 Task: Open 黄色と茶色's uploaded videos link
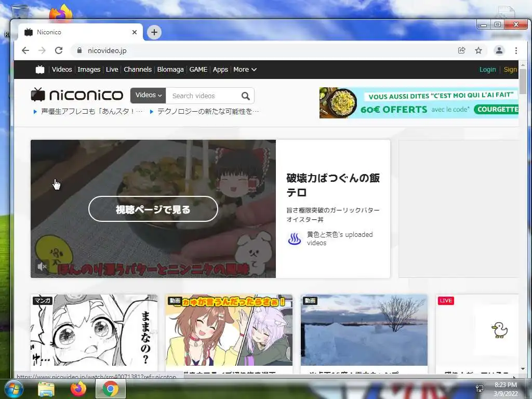click(x=340, y=238)
